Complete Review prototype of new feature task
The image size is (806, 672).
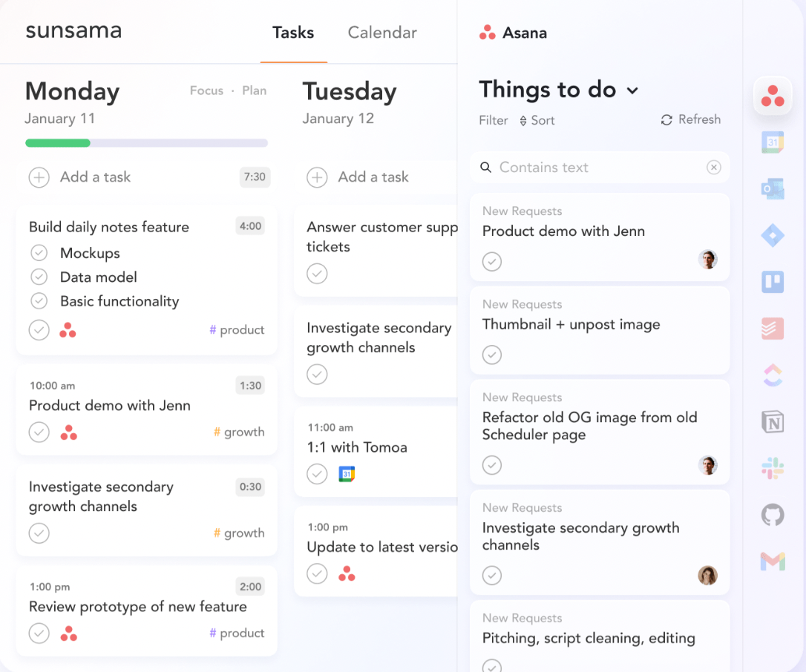[x=39, y=633]
